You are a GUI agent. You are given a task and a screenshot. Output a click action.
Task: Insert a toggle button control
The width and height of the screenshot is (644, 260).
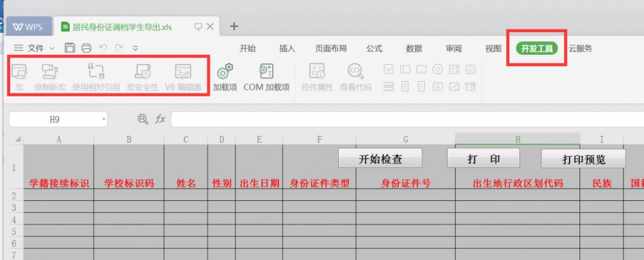389,86
